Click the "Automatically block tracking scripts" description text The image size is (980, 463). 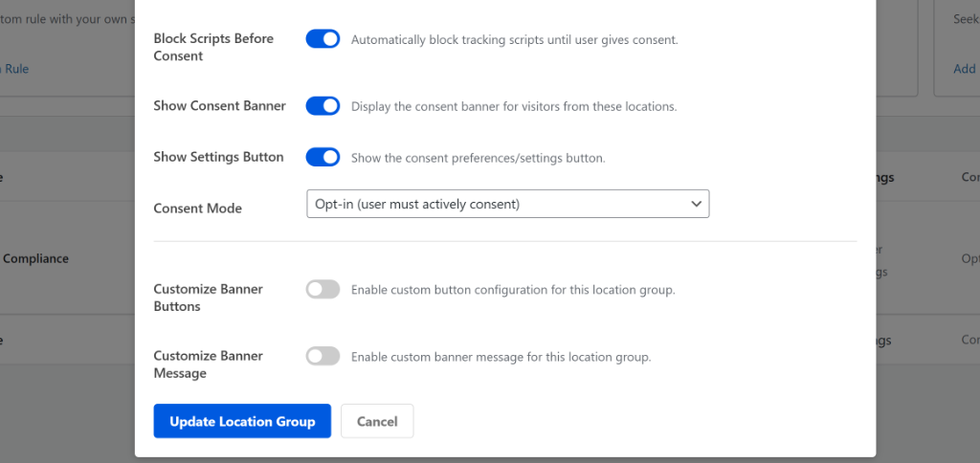point(514,40)
